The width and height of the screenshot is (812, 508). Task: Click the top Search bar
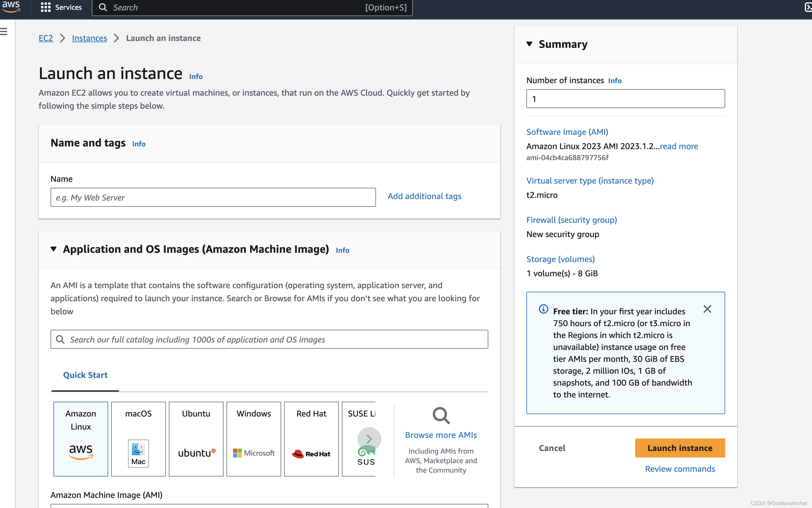click(x=252, y=7)
